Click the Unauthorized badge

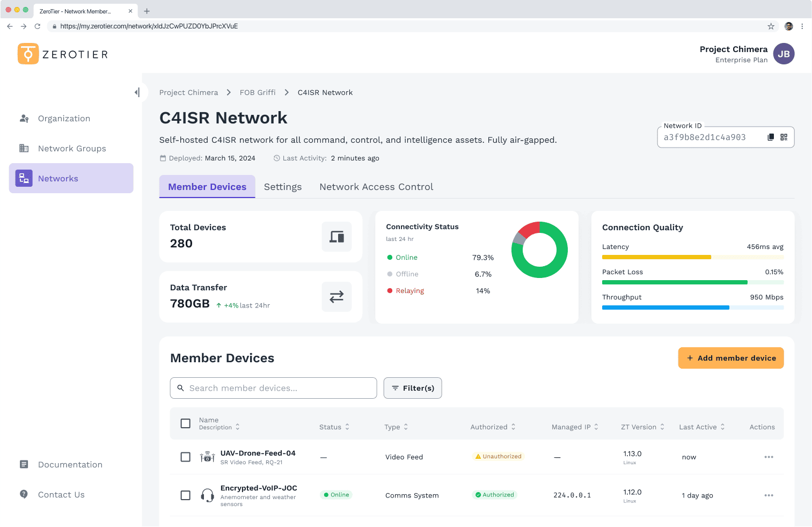(498, 457)
